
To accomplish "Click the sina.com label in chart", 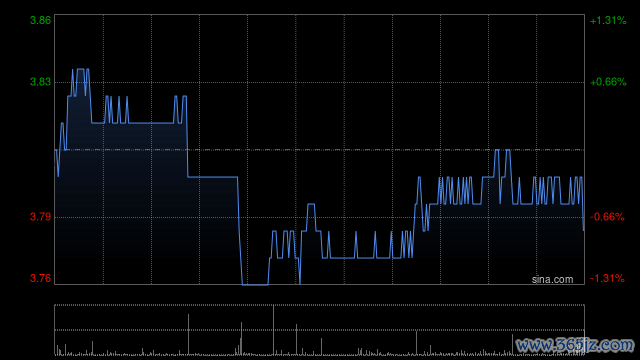I will 553,279.
